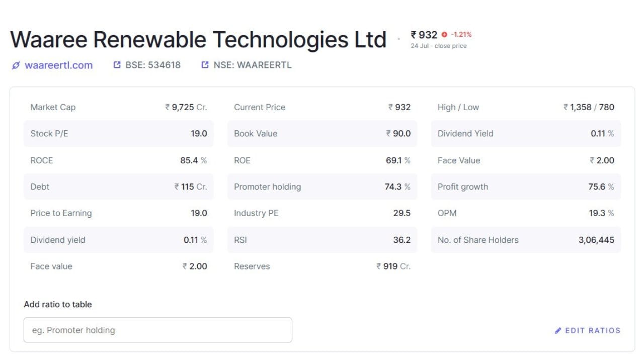Focus the Add ratio to table input
The width and height of the screenshot is (644, 362).
point(158,330)
